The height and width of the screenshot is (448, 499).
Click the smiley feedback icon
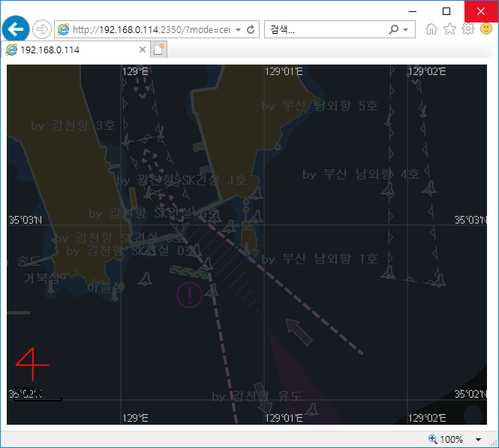pyautogui.click(x=485, y=29)
